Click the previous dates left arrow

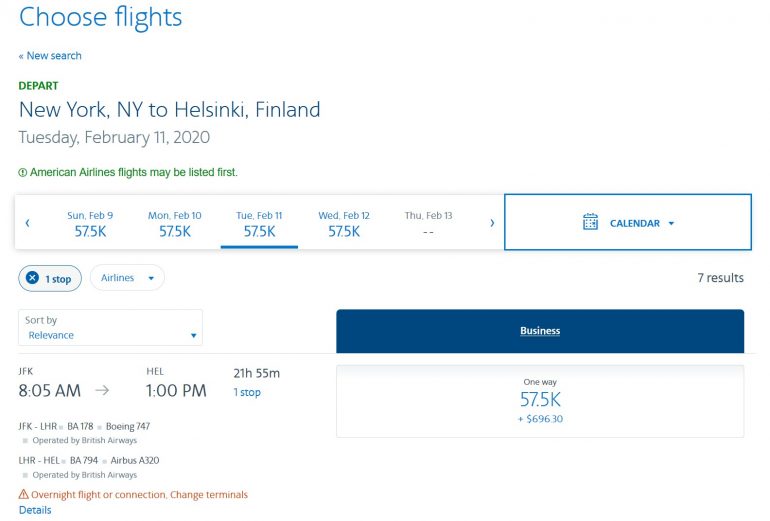pos(27,223)
